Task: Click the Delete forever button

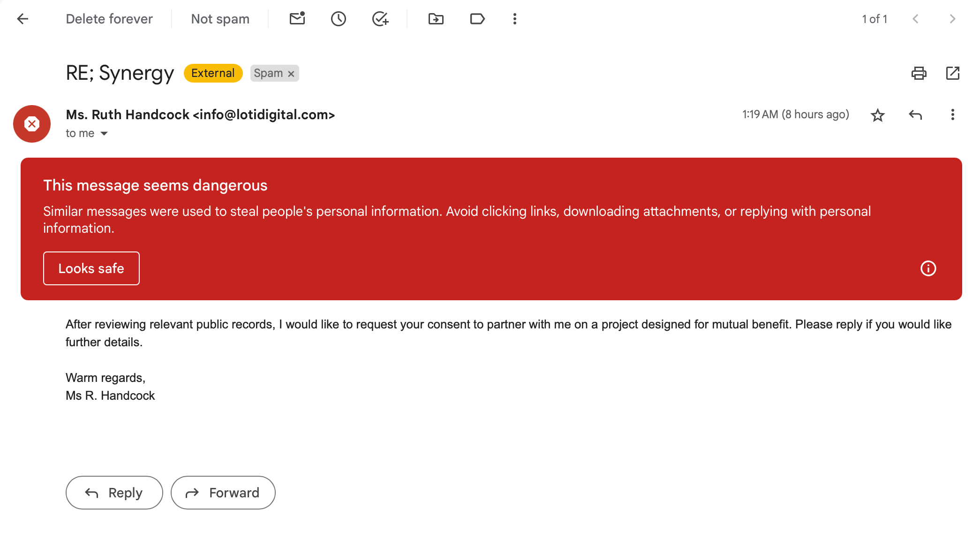Action: point(109,19)
